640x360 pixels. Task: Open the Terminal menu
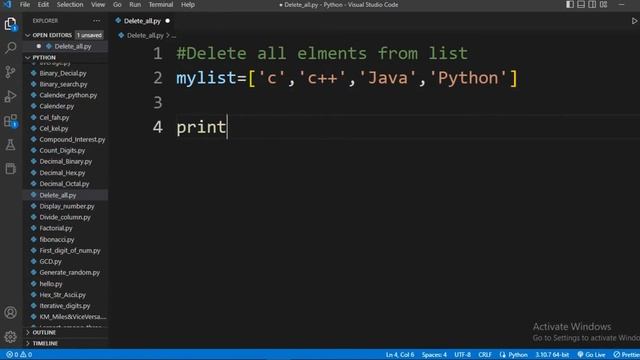tap(160, 4)
